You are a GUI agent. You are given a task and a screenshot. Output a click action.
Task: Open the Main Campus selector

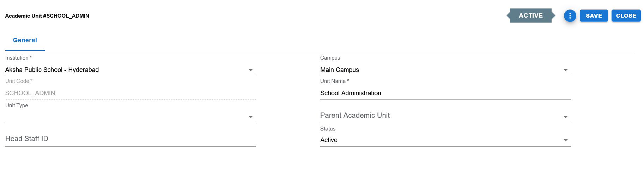pyautogui.click(x=445, y=70)
